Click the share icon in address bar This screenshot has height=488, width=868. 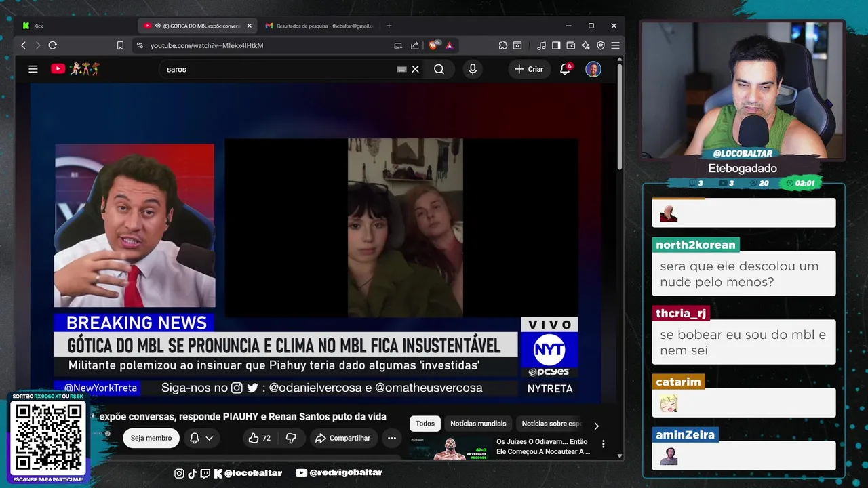click(x=414, y=45)
